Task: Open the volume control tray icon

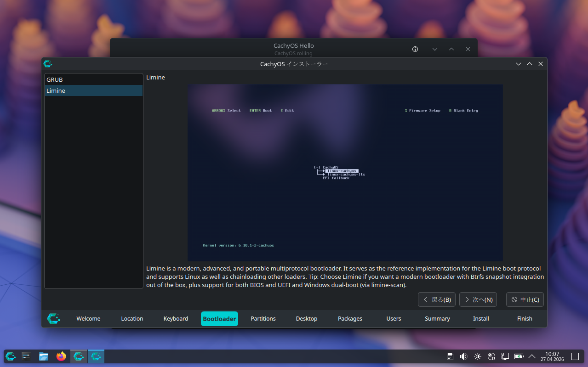Action: (463, 356)
